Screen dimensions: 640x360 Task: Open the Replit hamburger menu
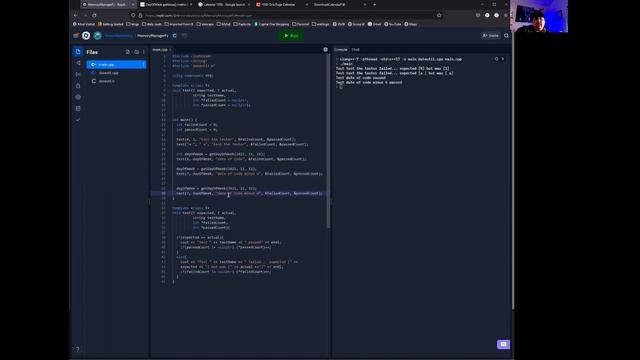(x=76, y=36)
